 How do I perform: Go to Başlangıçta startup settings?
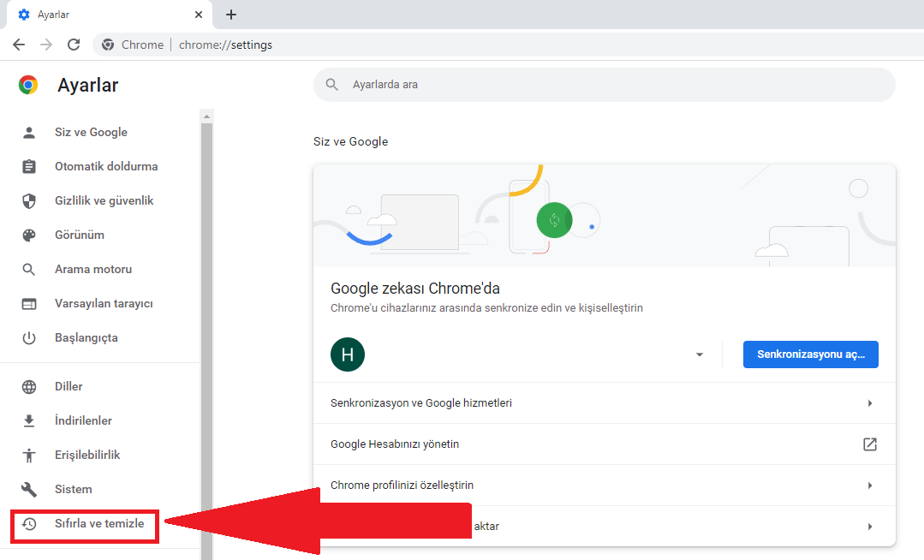click(x=86, y=338)
